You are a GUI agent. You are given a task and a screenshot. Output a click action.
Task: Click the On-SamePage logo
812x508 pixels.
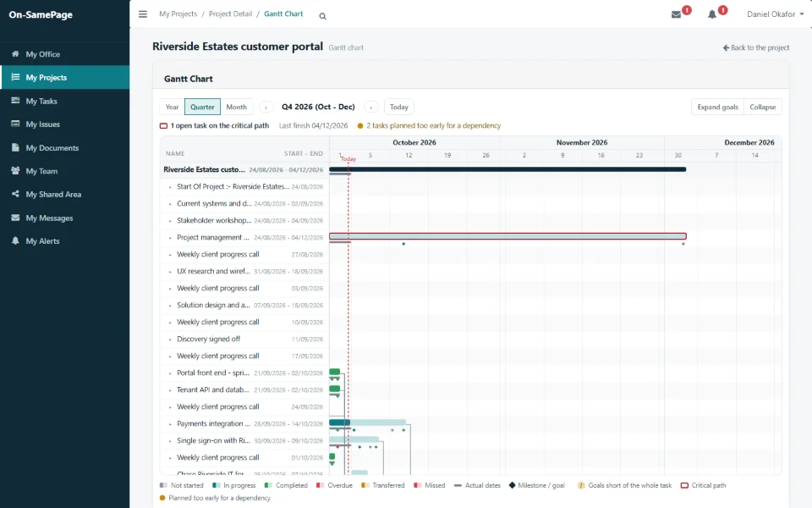coord(41,14)
